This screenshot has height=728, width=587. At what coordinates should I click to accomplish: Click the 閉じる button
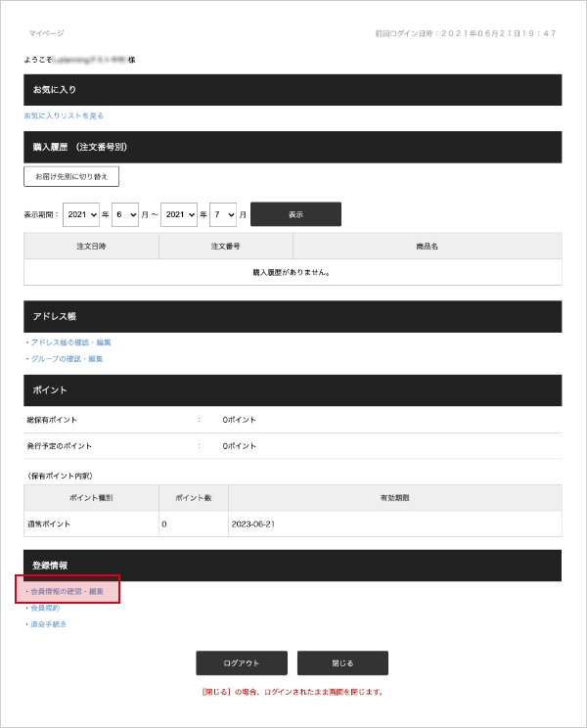point(342,662)
